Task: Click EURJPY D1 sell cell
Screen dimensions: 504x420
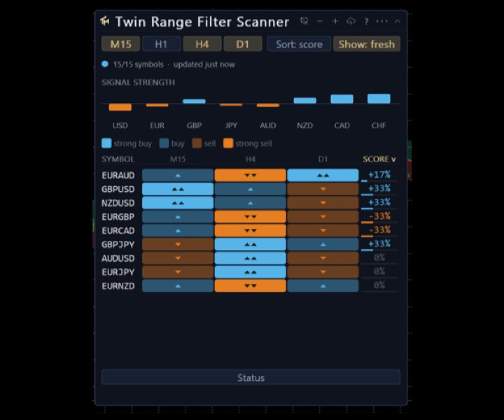Action: tap(323, 272)
